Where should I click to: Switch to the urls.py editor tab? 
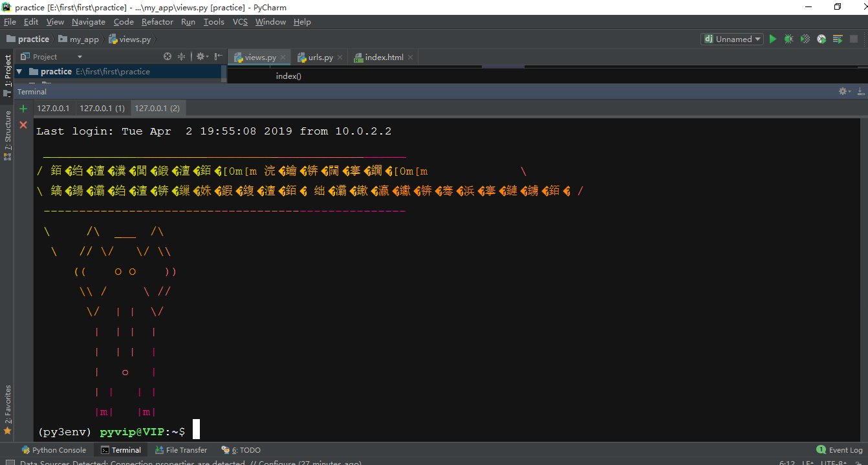(319, 57)
